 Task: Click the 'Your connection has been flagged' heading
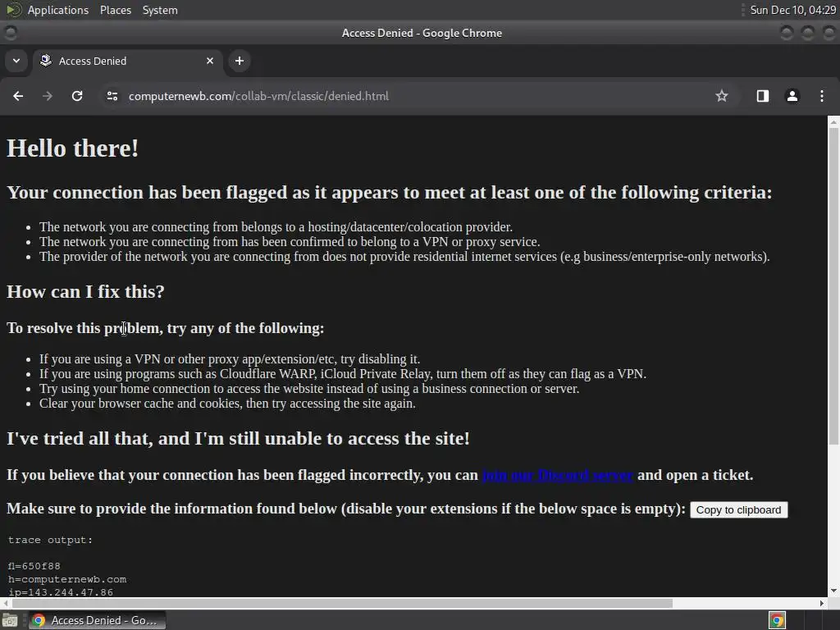click(390, 192)
